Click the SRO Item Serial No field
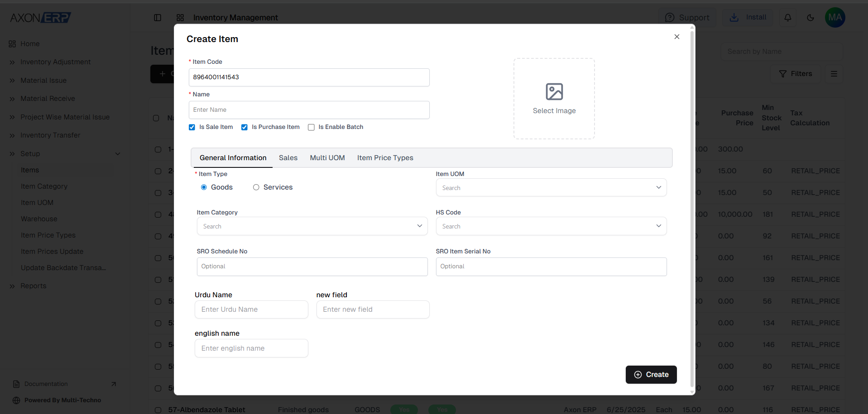The height and width of the screenshot is (414, 868). 551,266
